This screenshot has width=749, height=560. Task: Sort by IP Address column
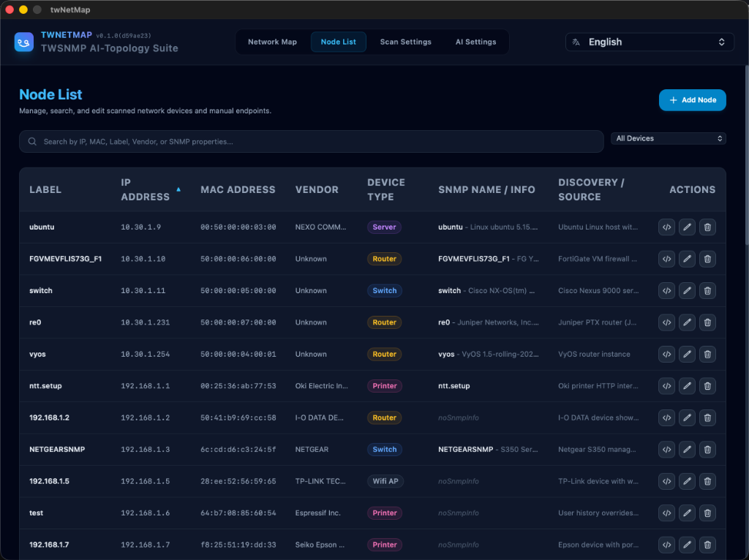click(151, 189)
